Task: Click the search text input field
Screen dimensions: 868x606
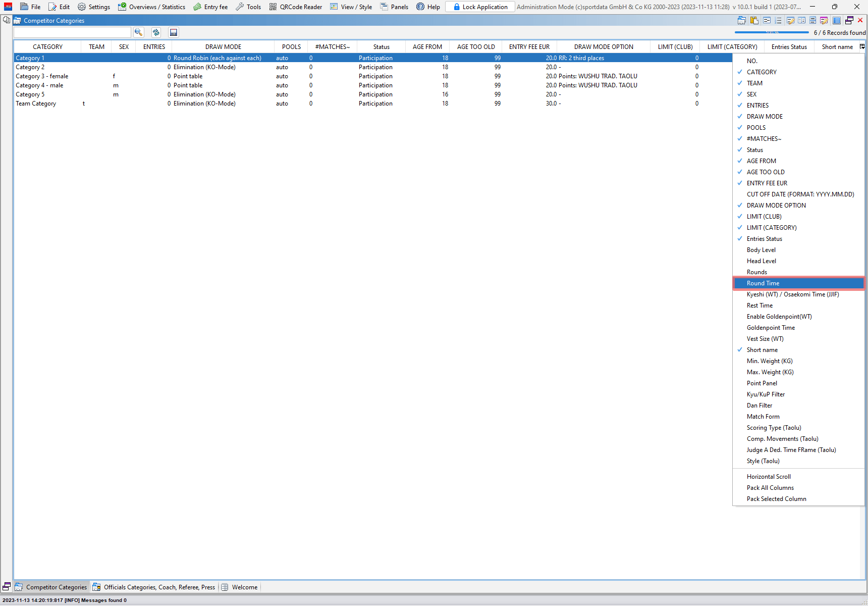Action: pyautogui.click(x=72, y=32)
